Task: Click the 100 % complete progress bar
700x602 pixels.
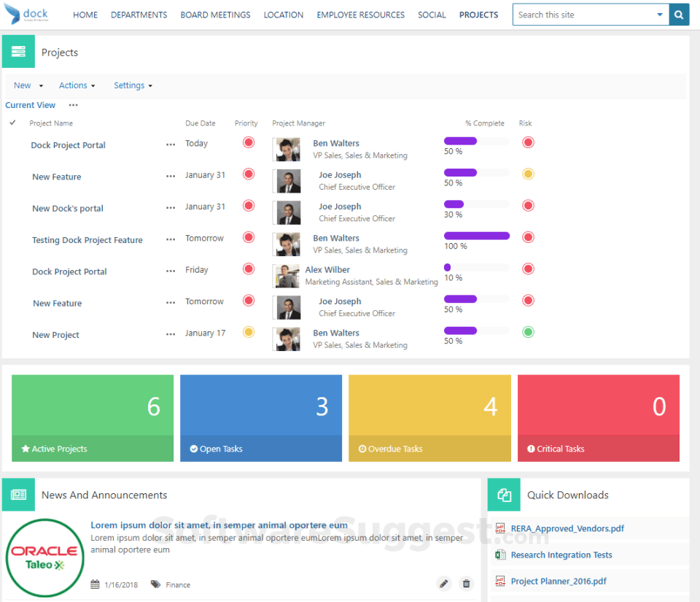Action: tap(476, 236)
